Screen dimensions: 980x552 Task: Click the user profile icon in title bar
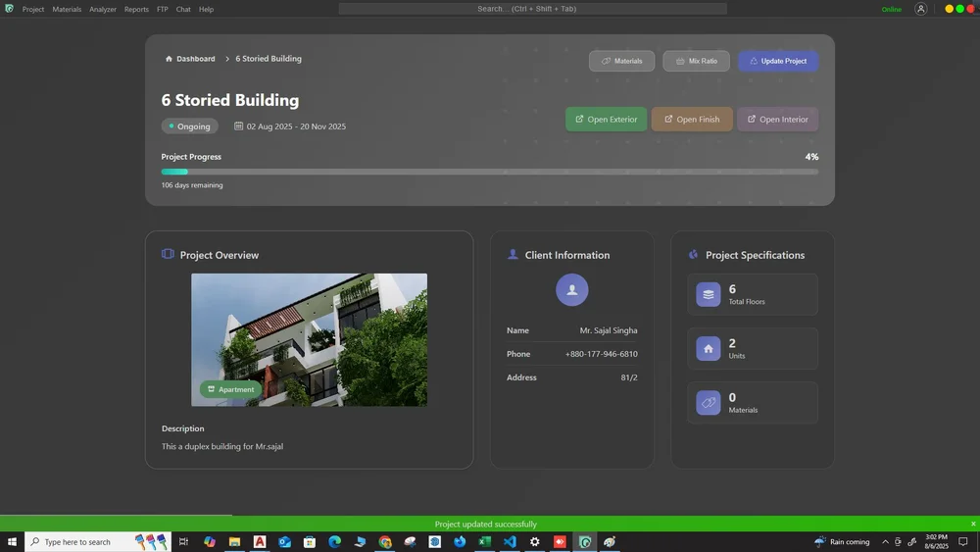pos(920,9)
